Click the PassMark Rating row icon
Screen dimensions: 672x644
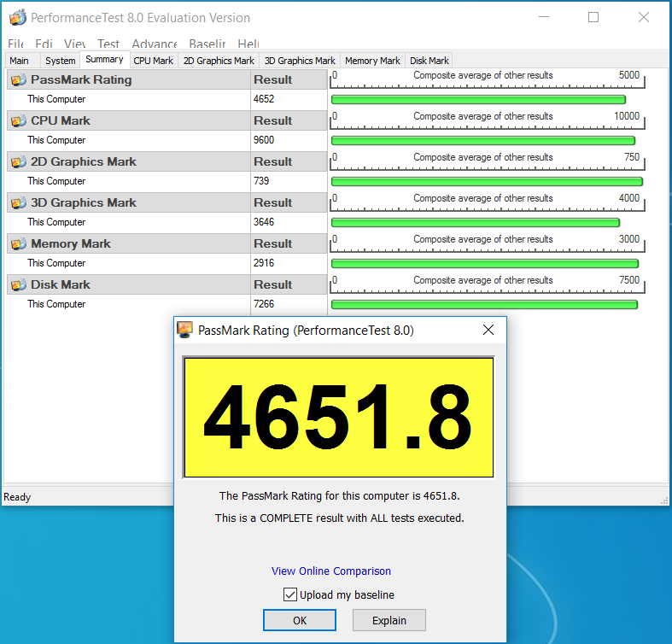click(19, 79)
